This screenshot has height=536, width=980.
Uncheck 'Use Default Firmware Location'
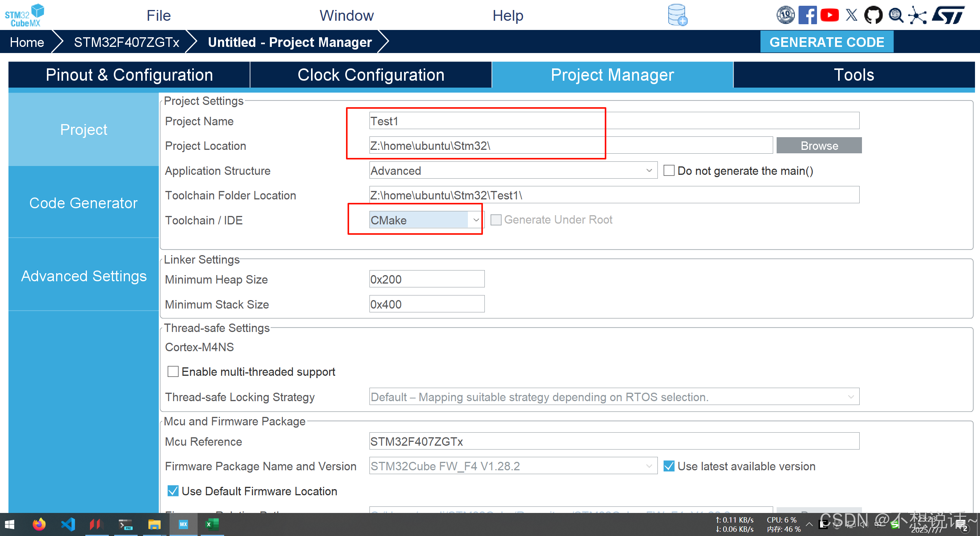point(173,491)
